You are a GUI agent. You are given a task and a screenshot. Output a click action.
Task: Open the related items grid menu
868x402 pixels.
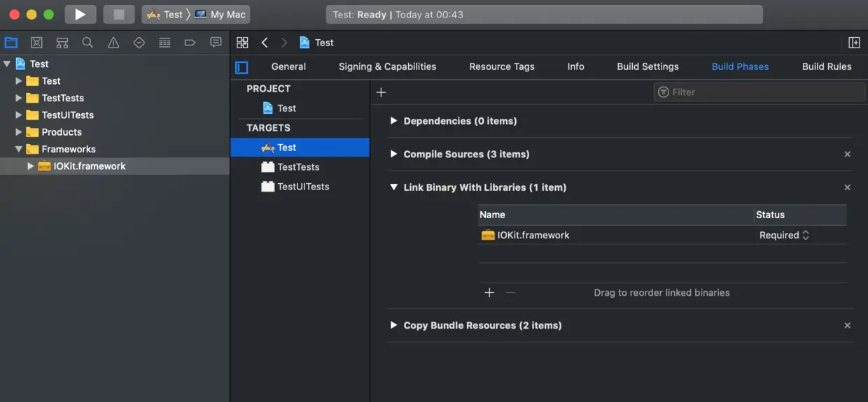click(x=242, y=43)
